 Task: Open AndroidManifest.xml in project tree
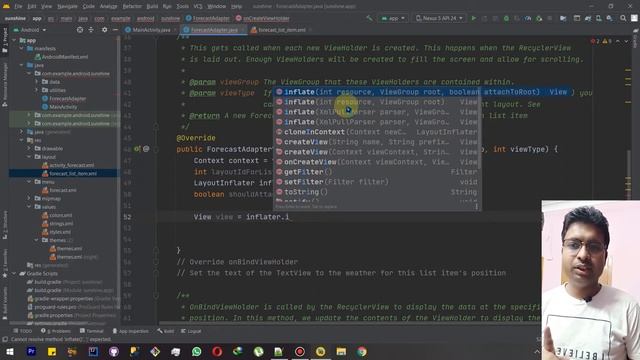pyautogui.click(x=61, y=57)
